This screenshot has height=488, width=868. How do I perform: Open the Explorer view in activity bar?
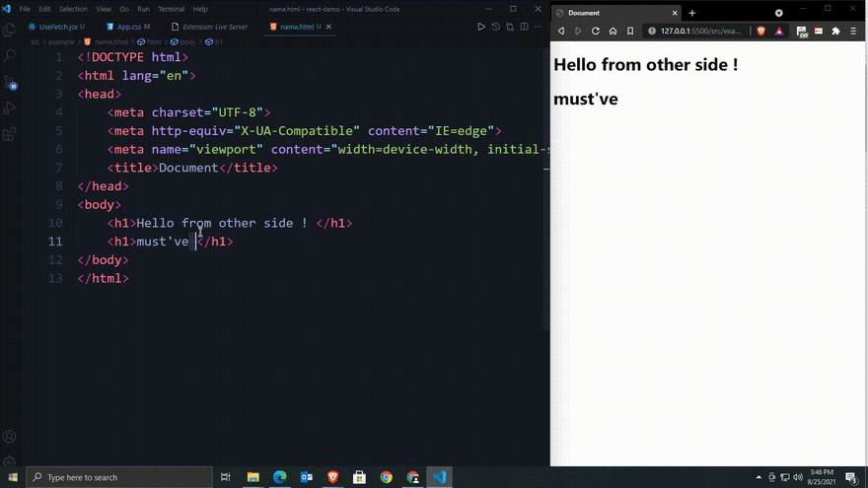tap(10, 30)
